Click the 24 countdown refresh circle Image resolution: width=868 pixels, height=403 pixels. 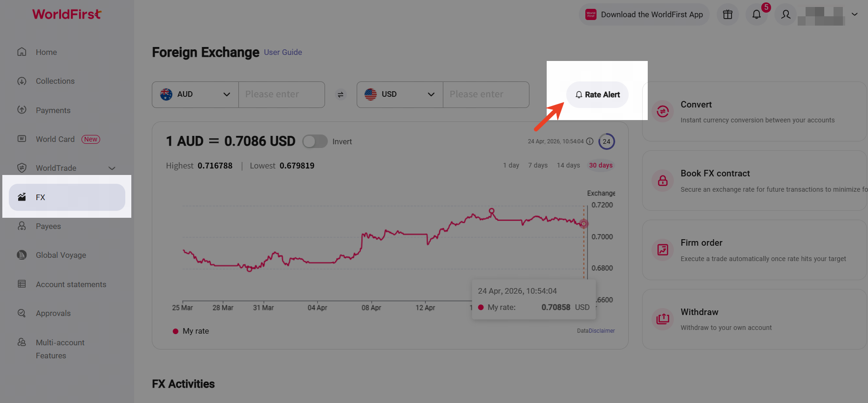tap(607, 141)
